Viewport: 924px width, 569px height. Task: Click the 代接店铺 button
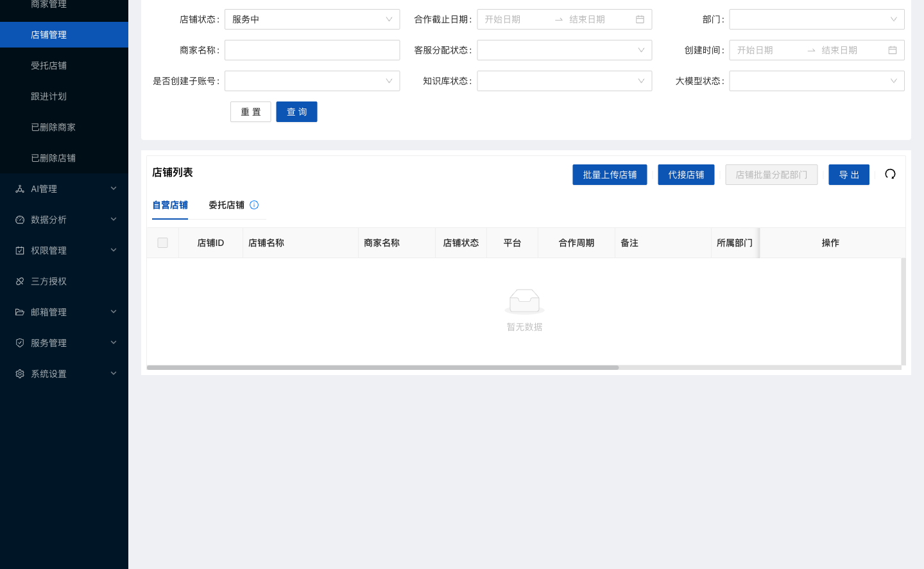[x=686, y=175]
